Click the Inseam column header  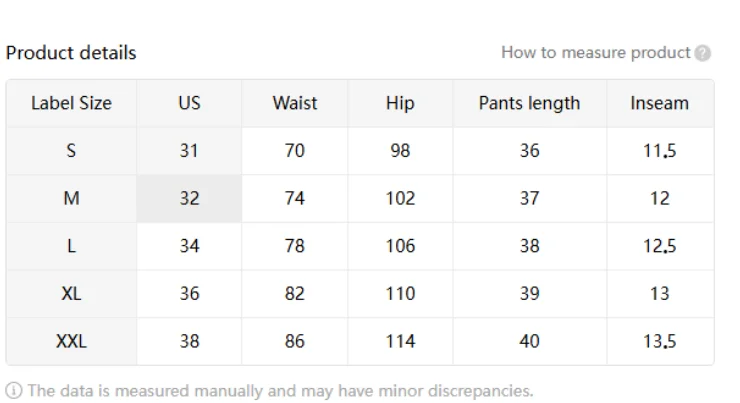pyautogui.click(x=659, y=103)
